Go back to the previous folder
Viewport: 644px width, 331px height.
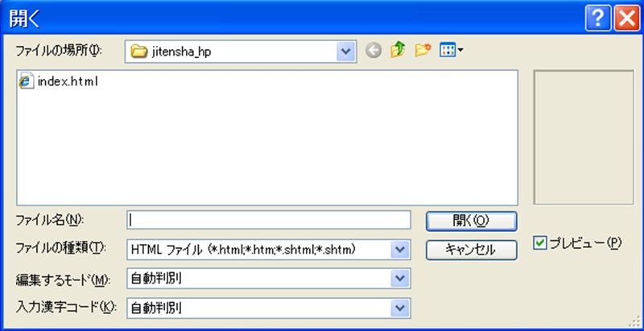click(374, 51)
